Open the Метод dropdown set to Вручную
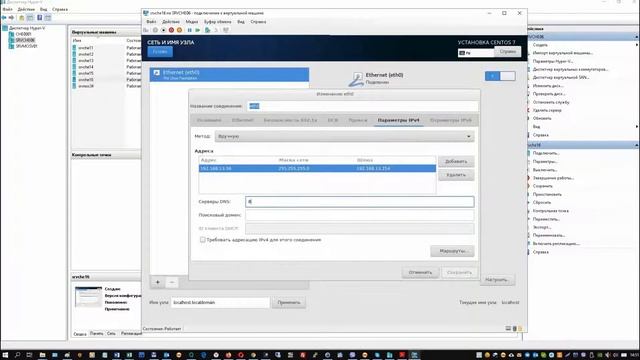640x360 pixels. pyautogui.click(x=344, y=136)
